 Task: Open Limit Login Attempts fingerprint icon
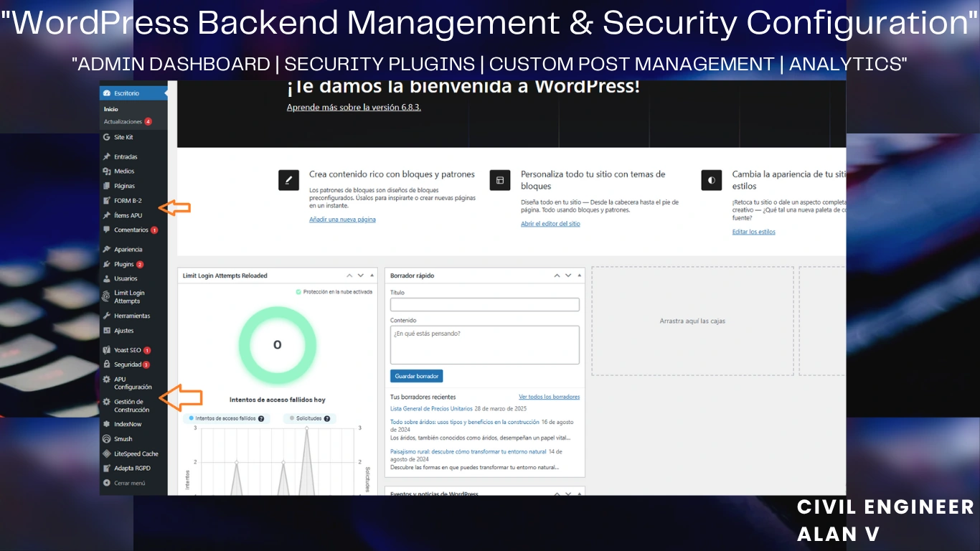(x=107, y=296)
